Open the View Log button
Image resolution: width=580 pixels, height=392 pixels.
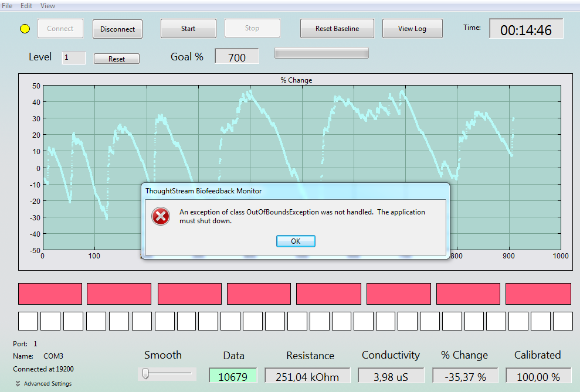coord(412,29)
